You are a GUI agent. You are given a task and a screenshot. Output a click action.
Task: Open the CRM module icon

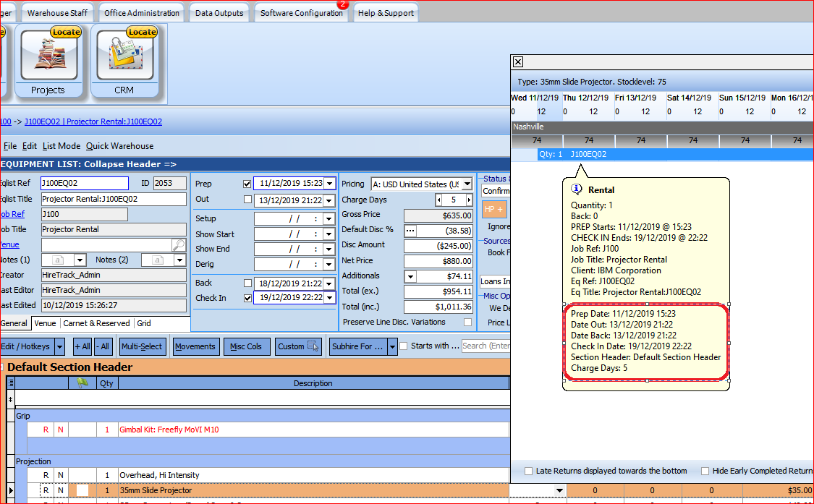(124, 59)
